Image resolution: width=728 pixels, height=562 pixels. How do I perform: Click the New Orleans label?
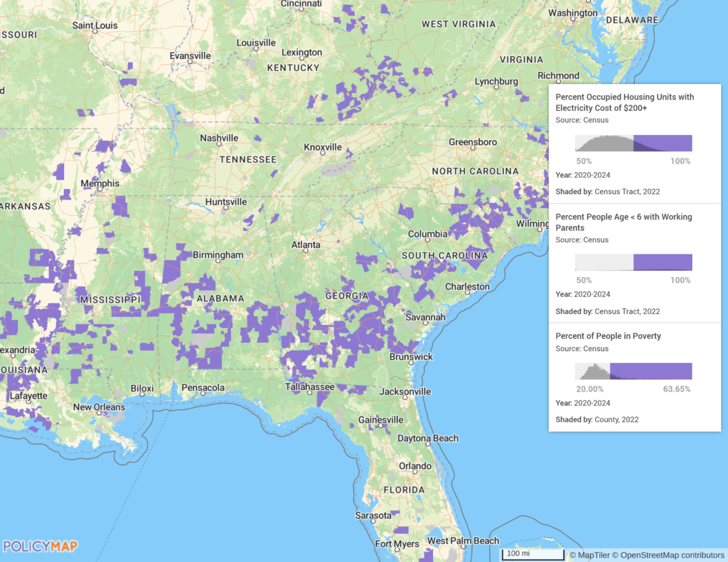99,407
